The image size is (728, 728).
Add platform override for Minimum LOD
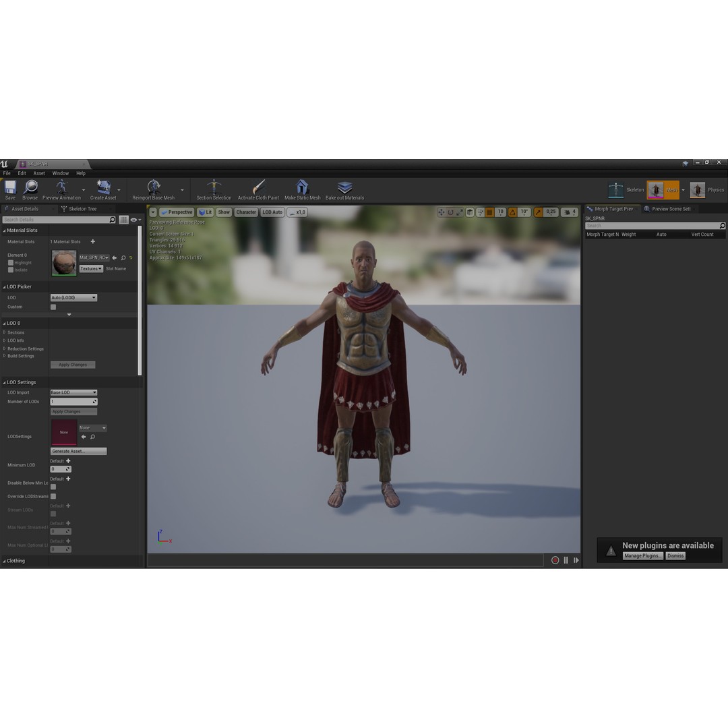[68, 461]
